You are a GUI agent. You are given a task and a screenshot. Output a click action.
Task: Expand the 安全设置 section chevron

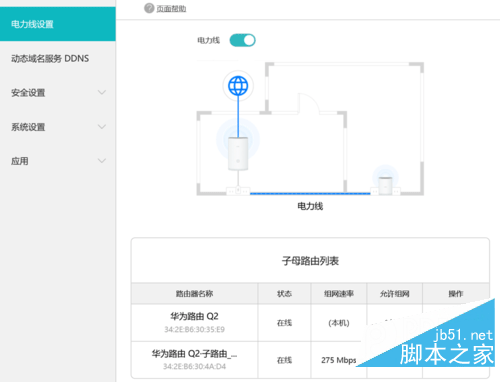(102, 92)
